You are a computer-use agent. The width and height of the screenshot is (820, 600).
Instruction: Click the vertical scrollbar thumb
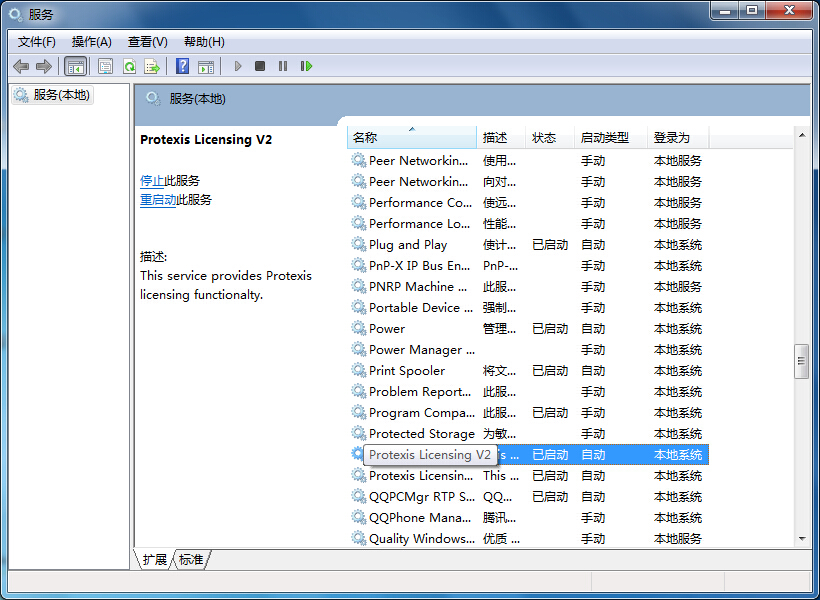pyautogui.click(x=801, y=361)
